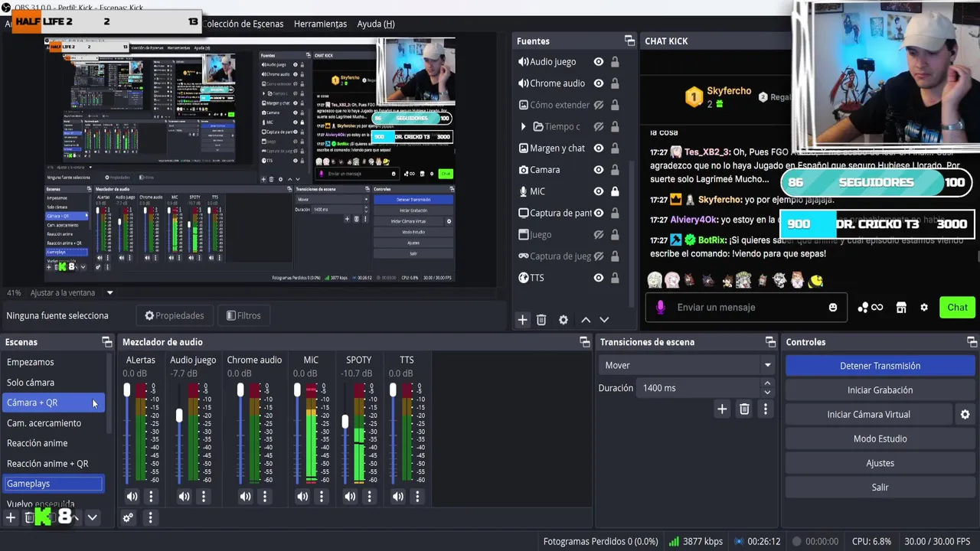Open TTS channel three-dot menu

tap(417, 497)
